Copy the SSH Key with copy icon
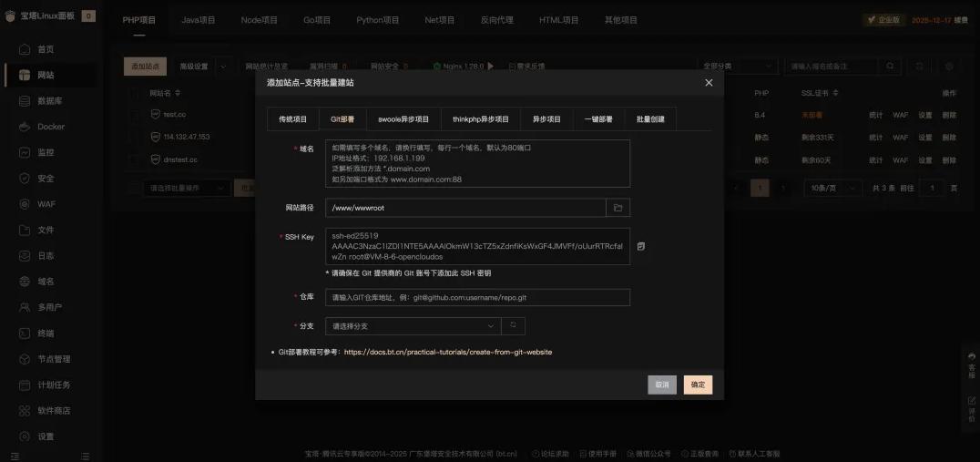 640,246
